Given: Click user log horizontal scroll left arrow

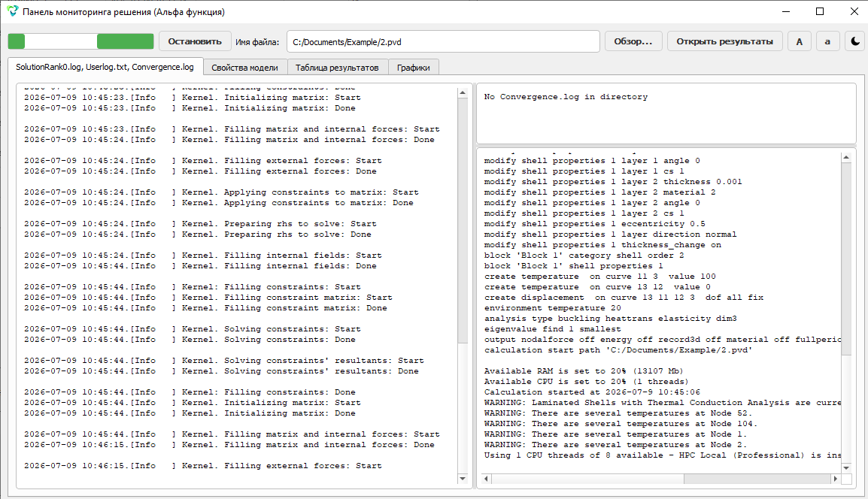Looking at the screenshot, I should (486, 479).
